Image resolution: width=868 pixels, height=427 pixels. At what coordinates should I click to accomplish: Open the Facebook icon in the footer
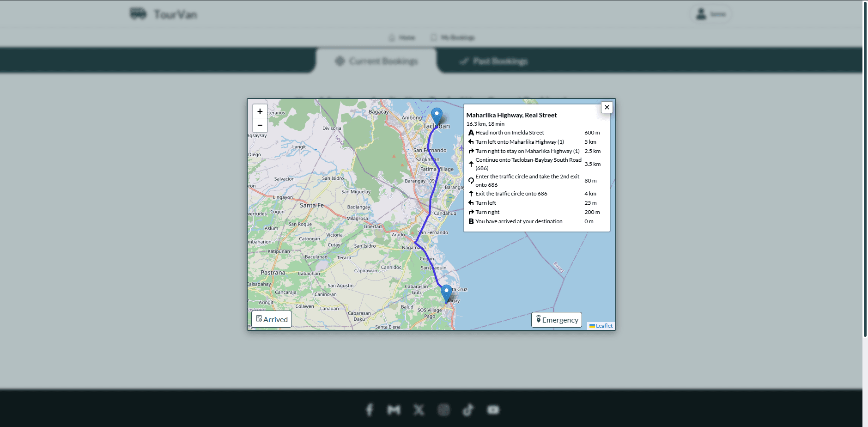pos(370,410)
